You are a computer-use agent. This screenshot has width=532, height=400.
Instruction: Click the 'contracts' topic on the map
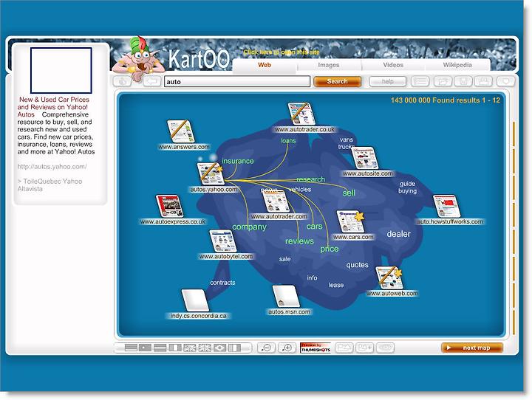click(x=222, y=283)
